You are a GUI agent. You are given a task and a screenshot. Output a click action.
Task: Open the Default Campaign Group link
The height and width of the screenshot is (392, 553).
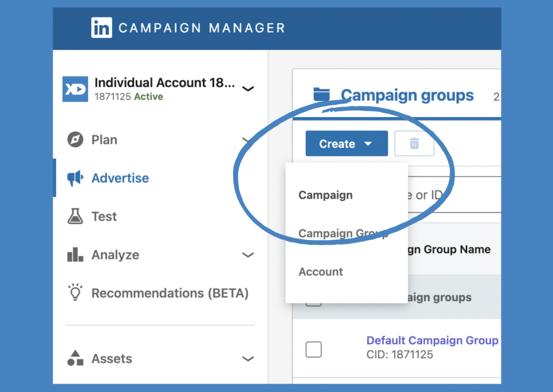[432, 341]
